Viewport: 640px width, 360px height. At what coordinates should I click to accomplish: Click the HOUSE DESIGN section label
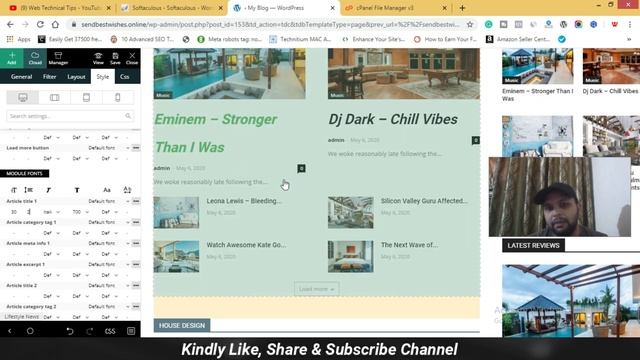coord(182,325)
